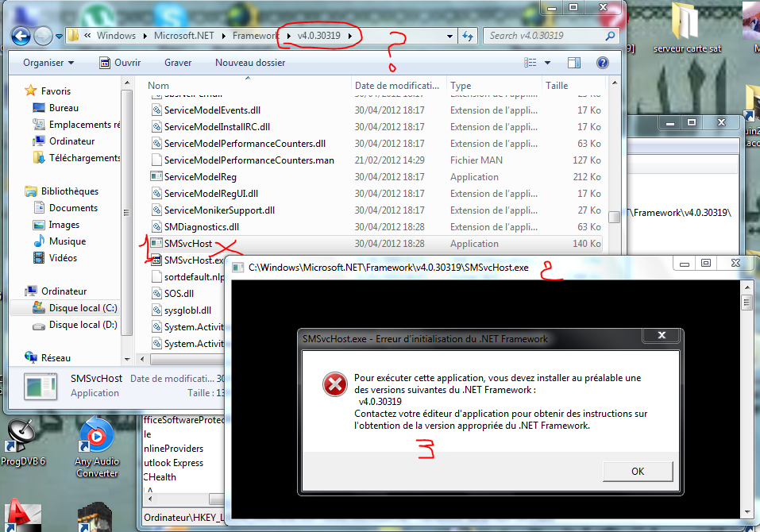Click the Ouvrir toolbar button

point(120,63)
